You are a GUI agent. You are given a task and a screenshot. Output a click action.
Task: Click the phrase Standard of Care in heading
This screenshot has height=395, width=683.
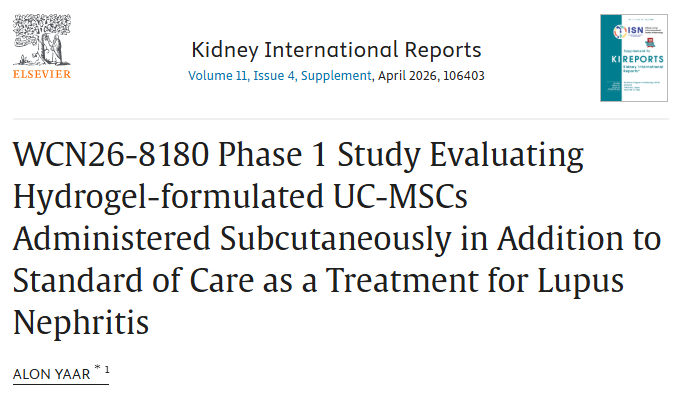(133, 280)
